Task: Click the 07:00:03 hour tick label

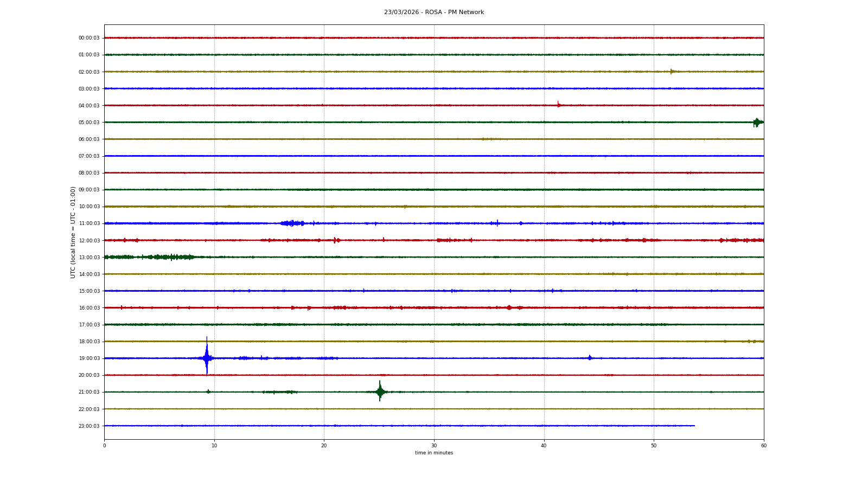Action: coord(89,156)
